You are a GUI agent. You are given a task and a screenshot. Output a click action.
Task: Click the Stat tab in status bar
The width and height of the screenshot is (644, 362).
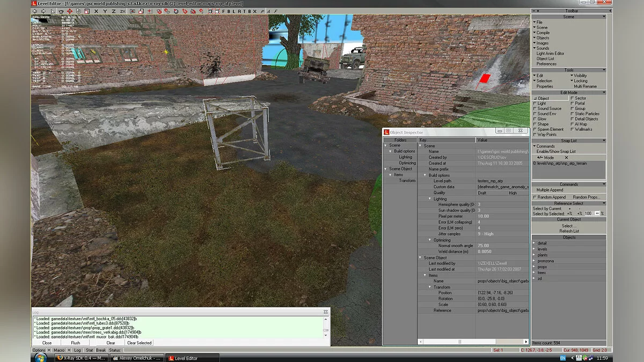coord(89,350)
